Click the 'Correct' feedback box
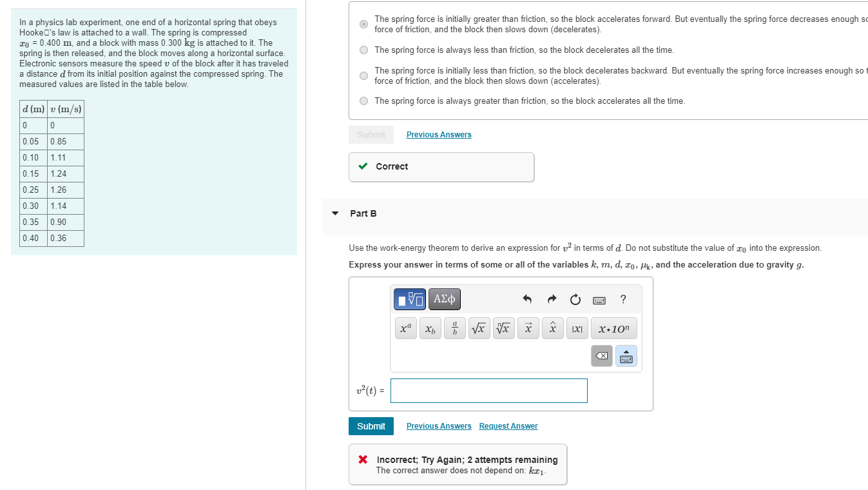The image size is (868, 490). [x=441, y=167]
